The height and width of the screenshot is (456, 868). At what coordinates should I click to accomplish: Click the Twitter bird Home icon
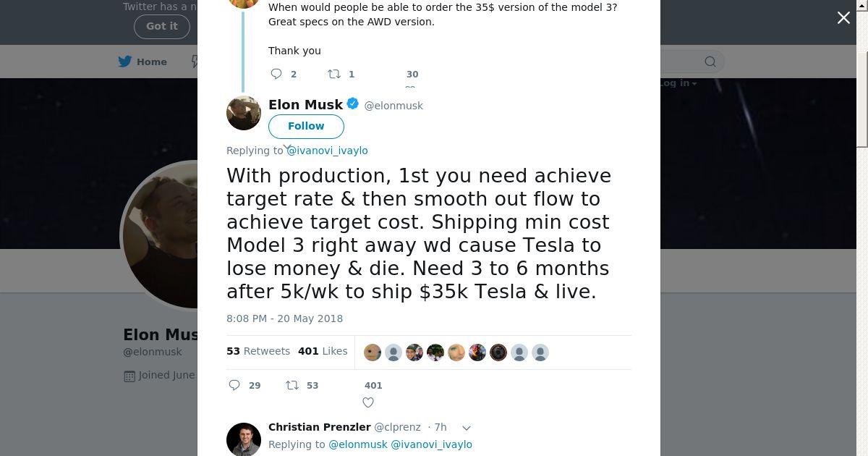click(125, 62)
